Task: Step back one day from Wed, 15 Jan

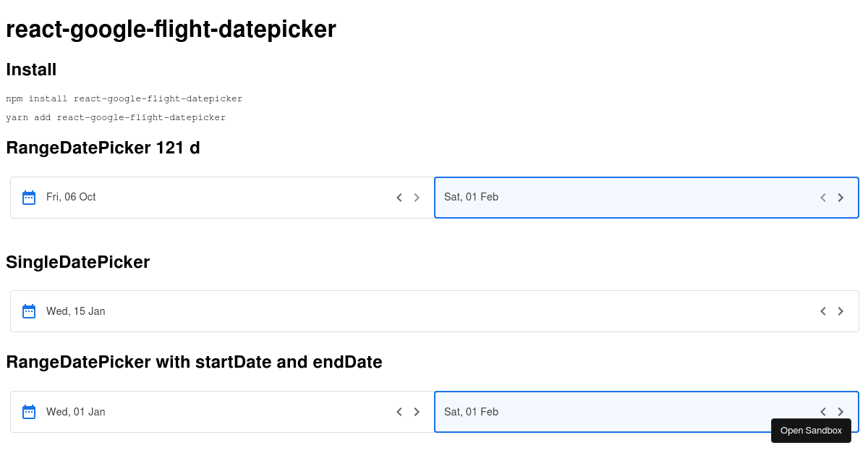Action: pyautogui.click(x=823, y=311)
